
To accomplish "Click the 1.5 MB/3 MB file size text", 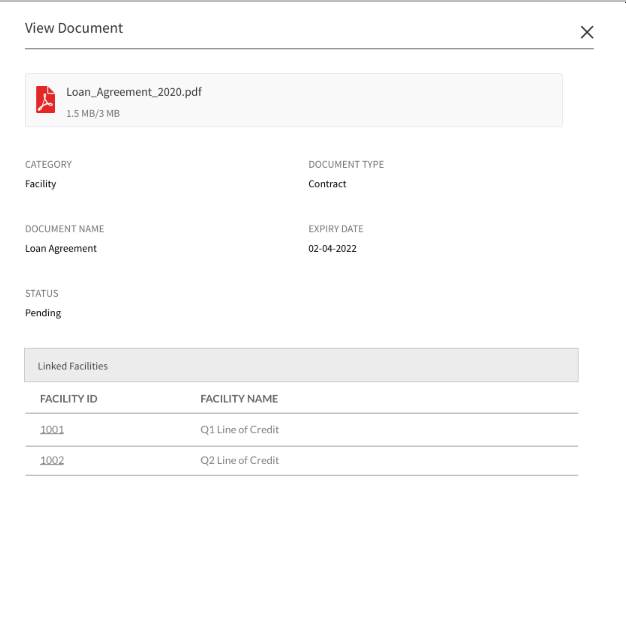I will coord(93,114).
